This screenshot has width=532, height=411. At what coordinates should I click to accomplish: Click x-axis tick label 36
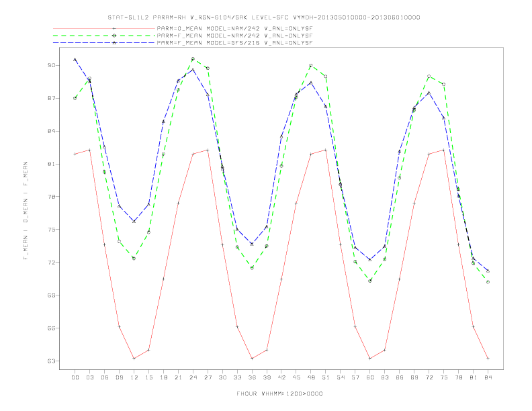(252, 377)
